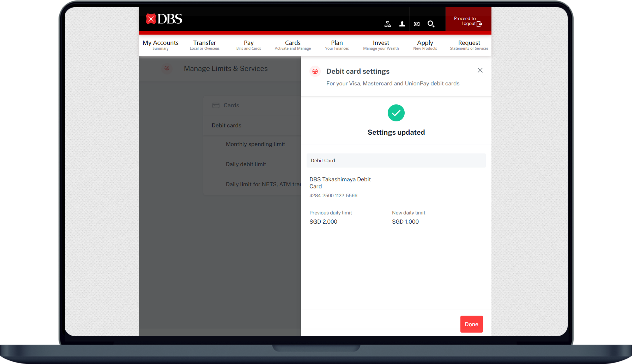The height and width of the screenshot is (364, 632).
Task: Close the Debit card settings panel
Action: pos(480,70)
